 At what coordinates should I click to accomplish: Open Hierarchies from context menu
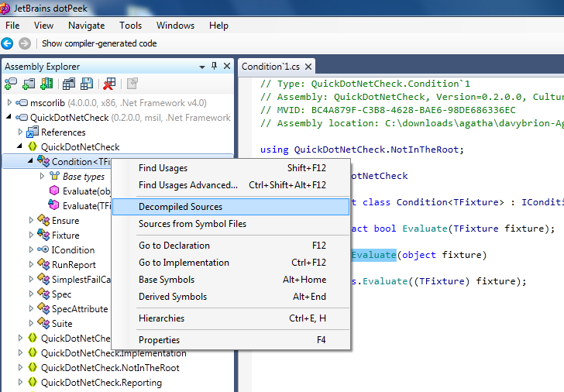tap(232, 318)
